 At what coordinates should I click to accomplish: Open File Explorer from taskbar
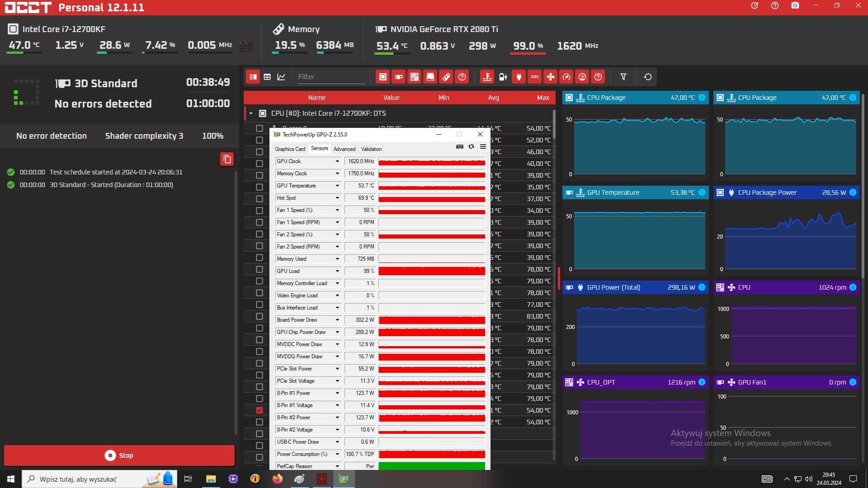[211, 479]
